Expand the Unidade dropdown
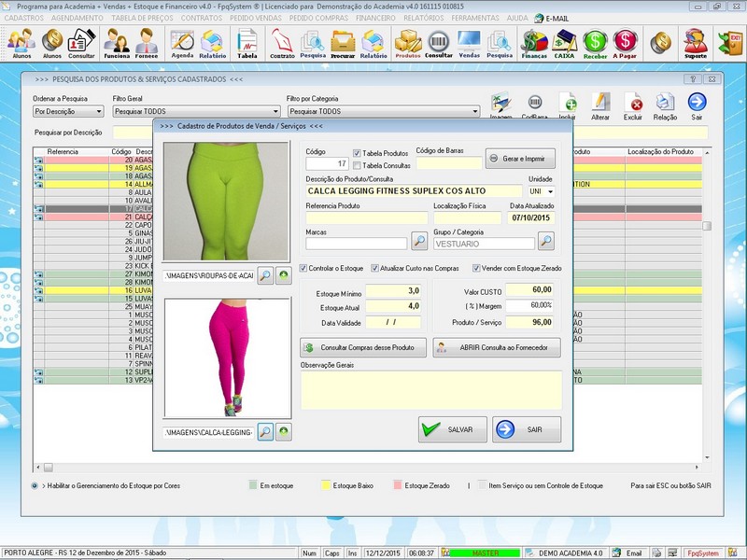 (x=549, y=191)
